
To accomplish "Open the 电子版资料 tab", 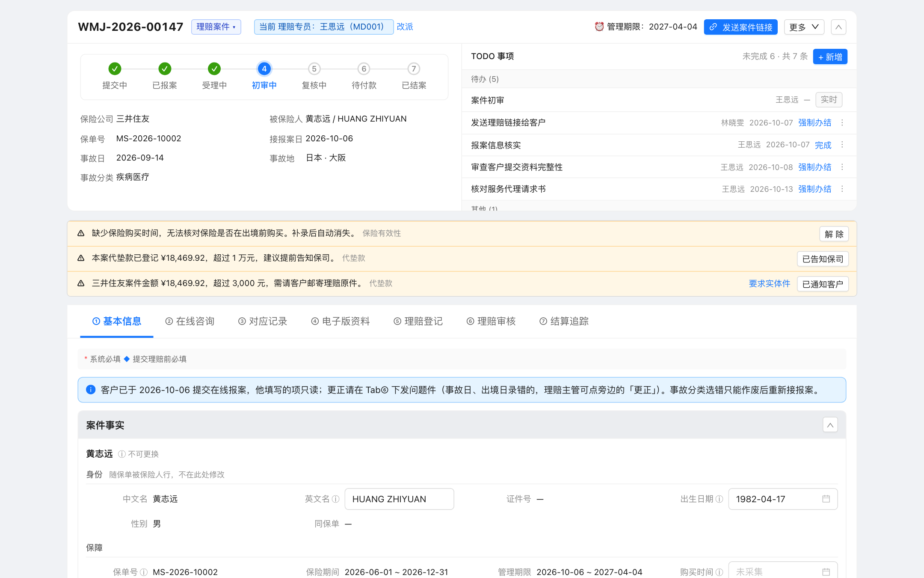I will pos(340,321).
